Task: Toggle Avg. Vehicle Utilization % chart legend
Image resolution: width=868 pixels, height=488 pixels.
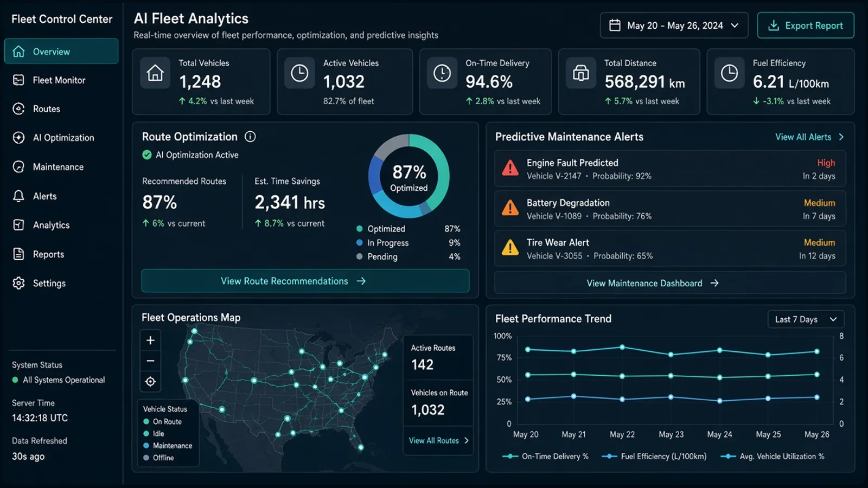Action: pos(772,457)
